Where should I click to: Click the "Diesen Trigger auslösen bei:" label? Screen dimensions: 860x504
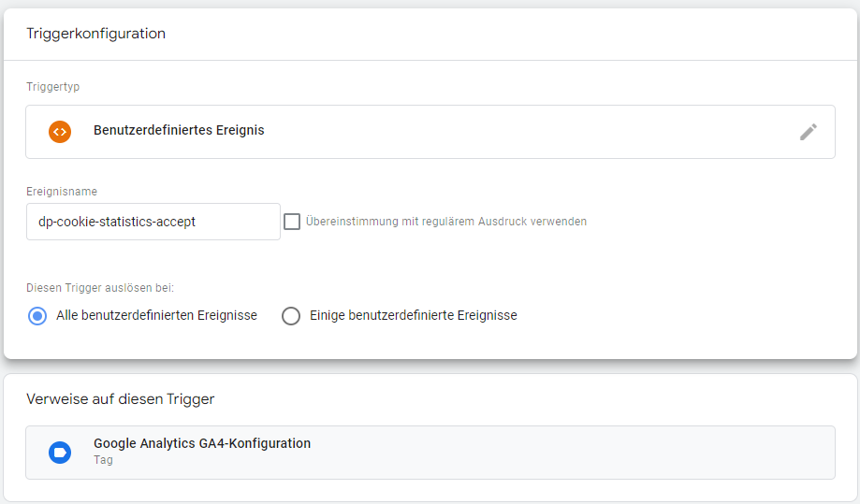(x=100, y=288)
